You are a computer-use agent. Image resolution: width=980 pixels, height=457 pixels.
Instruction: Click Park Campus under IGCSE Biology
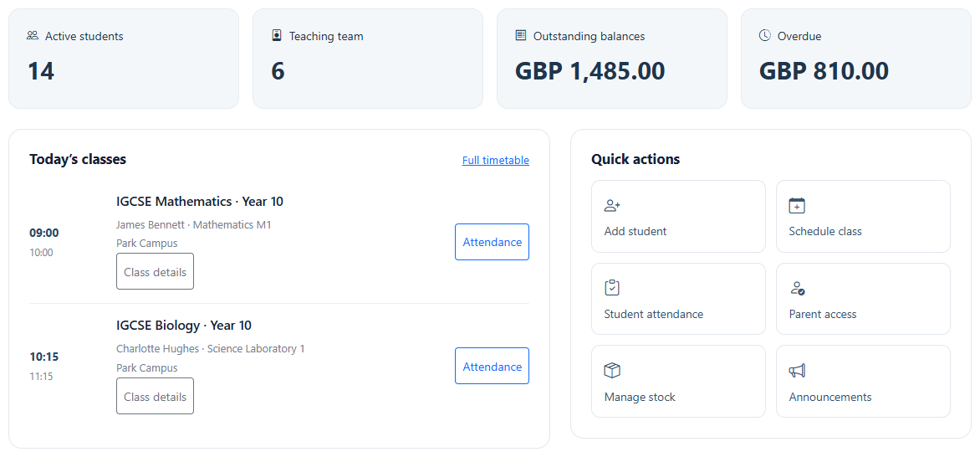click(147, 368)
